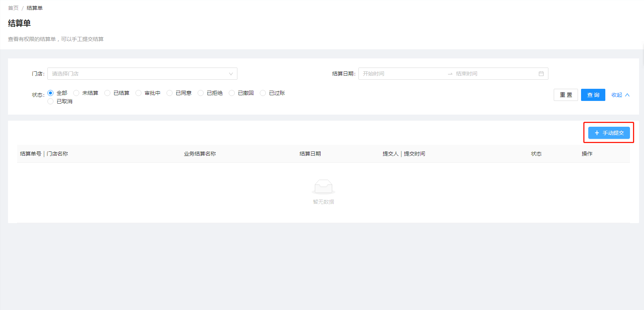Select the 未结算 status radio button
Screen dimensions: 644x310
point(76,93)
